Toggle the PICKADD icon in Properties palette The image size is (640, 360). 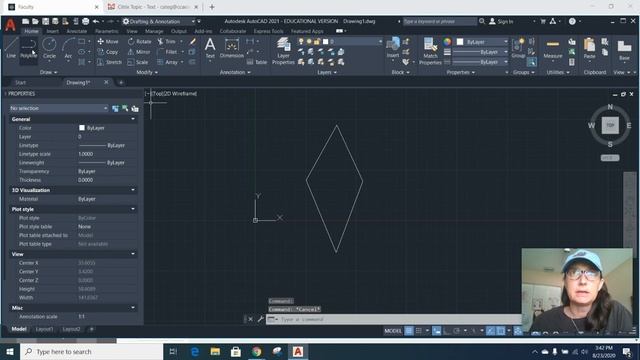pyautogui.click(x=116, y=108)
